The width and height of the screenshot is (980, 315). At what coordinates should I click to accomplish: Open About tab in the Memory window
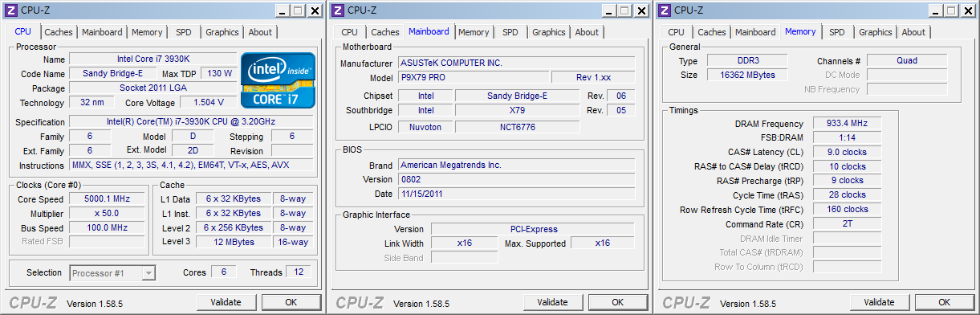point(913,32)
